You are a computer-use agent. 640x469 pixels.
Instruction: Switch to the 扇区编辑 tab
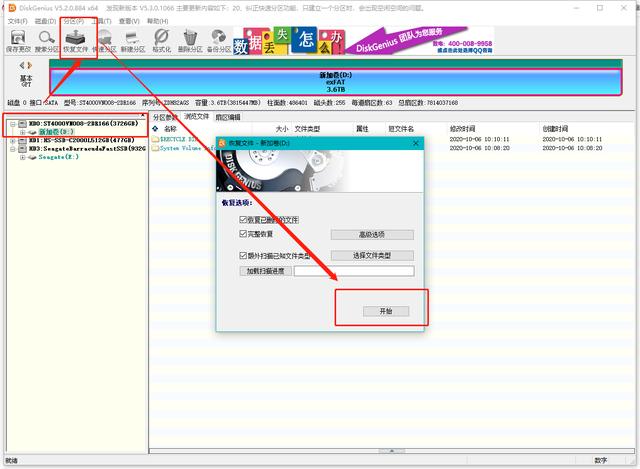pos(228,117)
